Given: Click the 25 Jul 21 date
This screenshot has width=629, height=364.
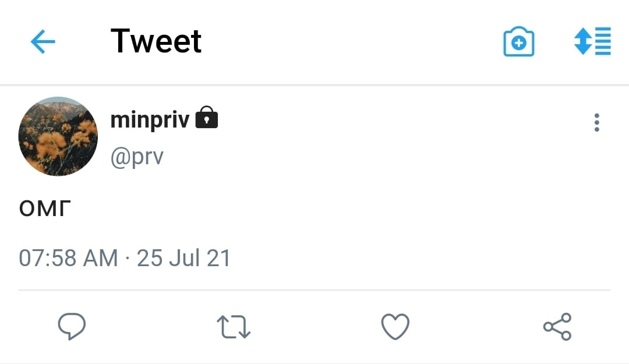Looking at the screenshot, I should point(183,258).
